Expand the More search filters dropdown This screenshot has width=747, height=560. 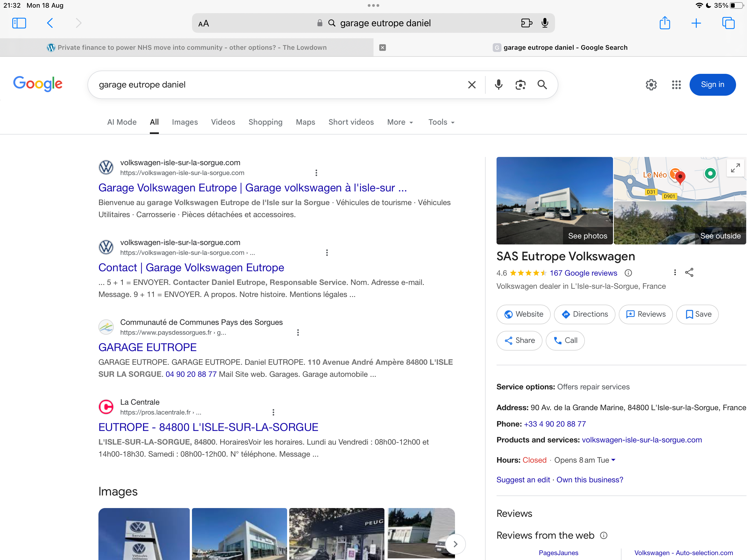(400, 122)
